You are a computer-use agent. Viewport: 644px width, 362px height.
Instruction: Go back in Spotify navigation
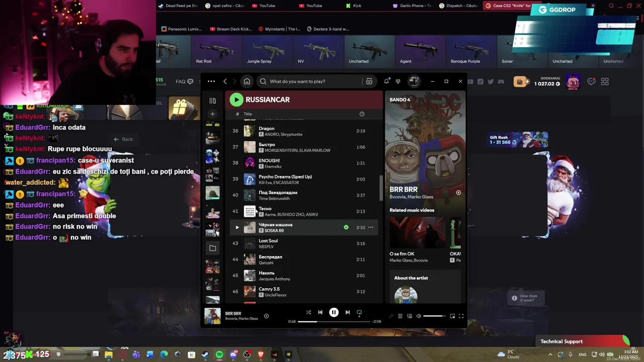click(225, 81)
